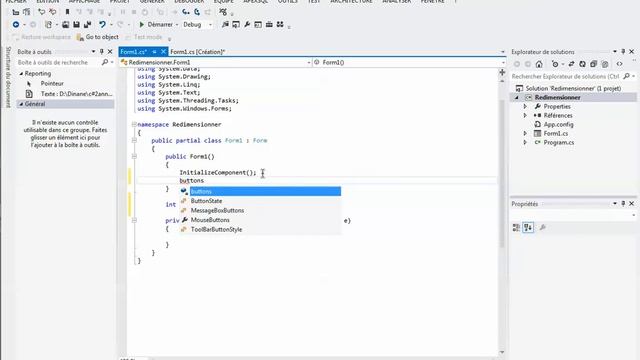The width and height of the screenshot is (640, 360).
Task: Expand the Program.cs node
Action: pyautogui.click(x=525, y=142)
